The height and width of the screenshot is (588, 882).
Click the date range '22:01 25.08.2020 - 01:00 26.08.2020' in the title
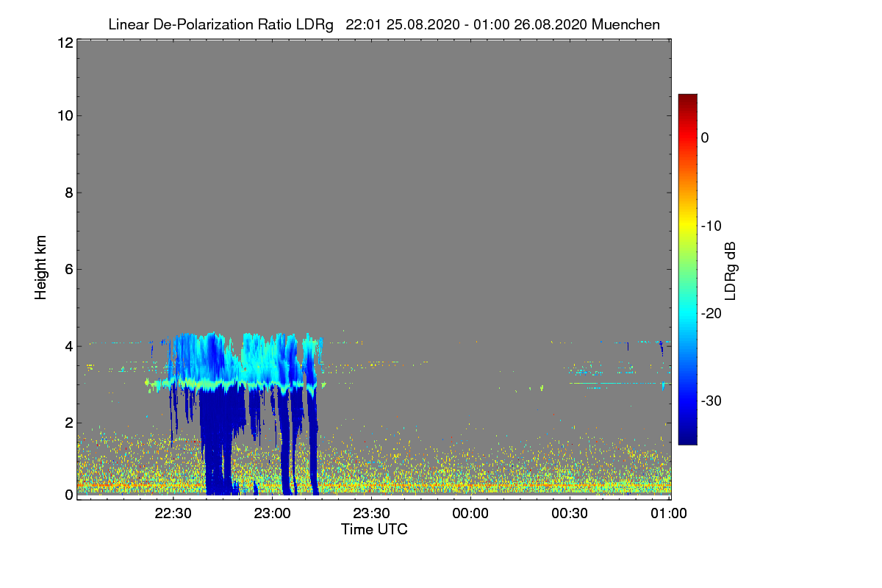pyautogui.click(x=466, y=24)
